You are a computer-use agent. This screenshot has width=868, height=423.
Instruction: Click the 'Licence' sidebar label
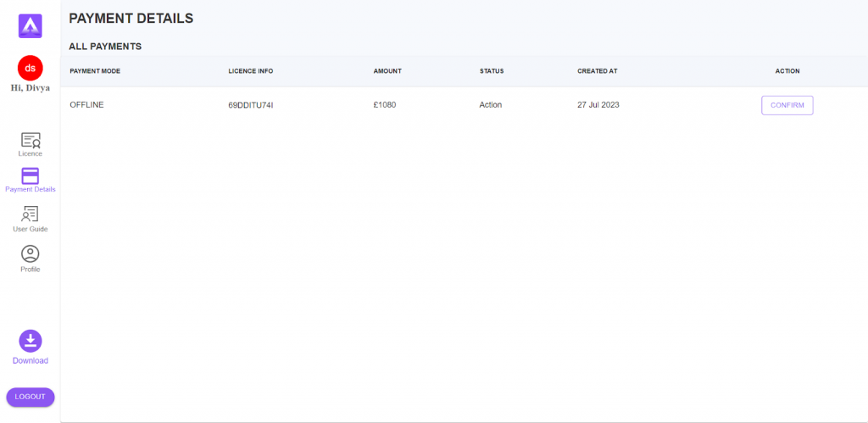click(30, 153)
